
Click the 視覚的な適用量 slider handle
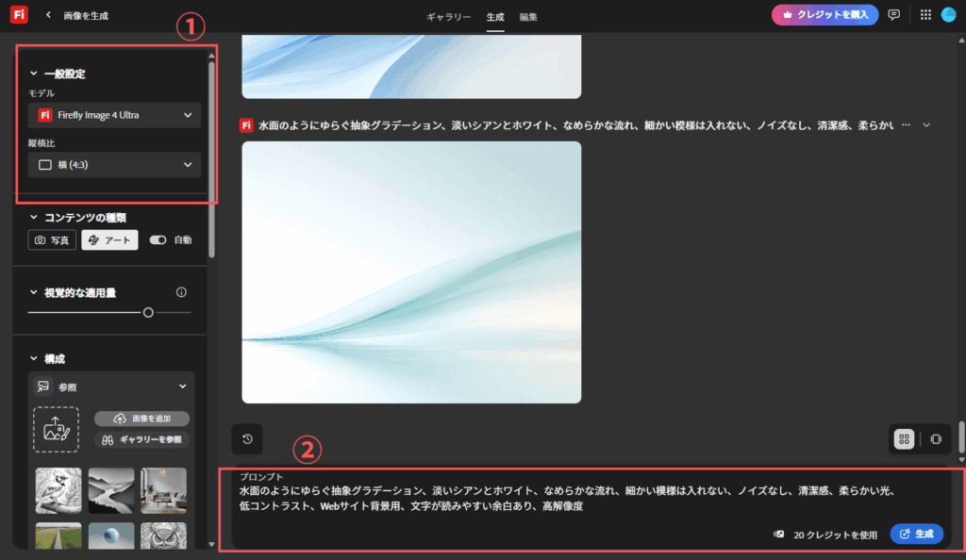click(148, 312)
